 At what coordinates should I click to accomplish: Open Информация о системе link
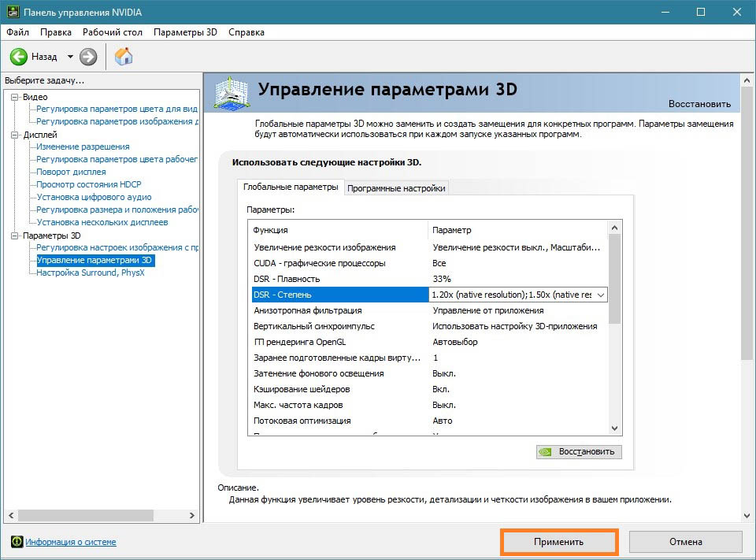[70, 542]
